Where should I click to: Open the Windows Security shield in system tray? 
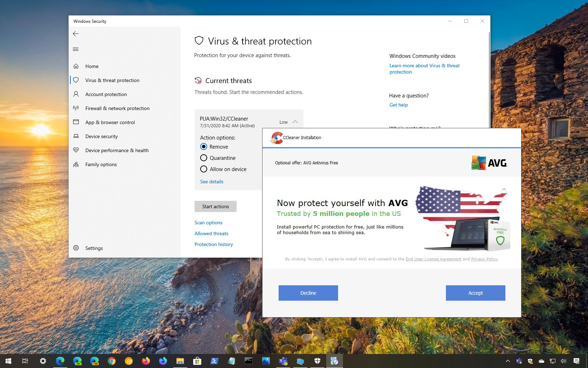click(x=530, y=361)
